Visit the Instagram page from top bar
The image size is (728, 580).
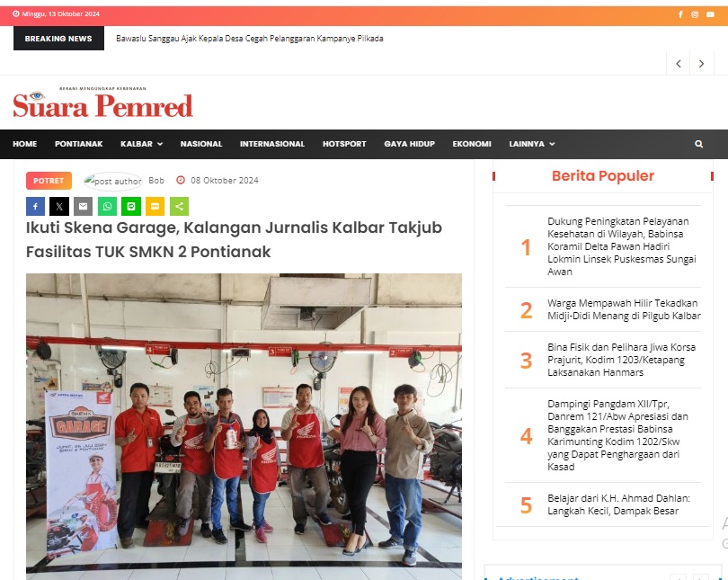click(x=695, y=14)
